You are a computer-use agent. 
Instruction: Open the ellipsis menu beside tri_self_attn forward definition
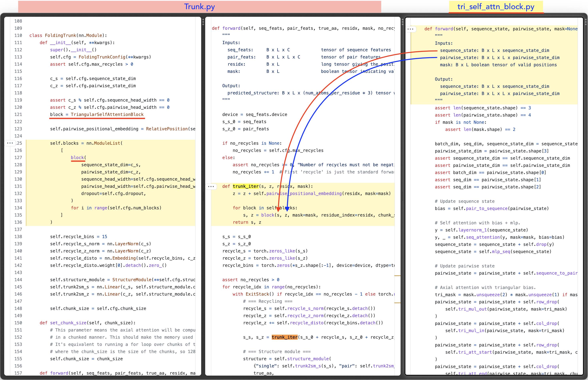pyautogui.click(x=410, y=29)
